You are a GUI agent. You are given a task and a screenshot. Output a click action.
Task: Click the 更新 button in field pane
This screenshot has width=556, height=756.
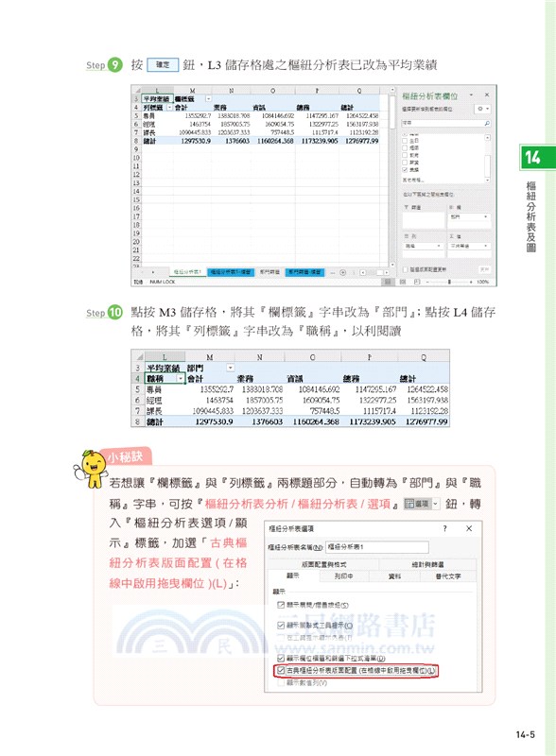tap(484, 269)
